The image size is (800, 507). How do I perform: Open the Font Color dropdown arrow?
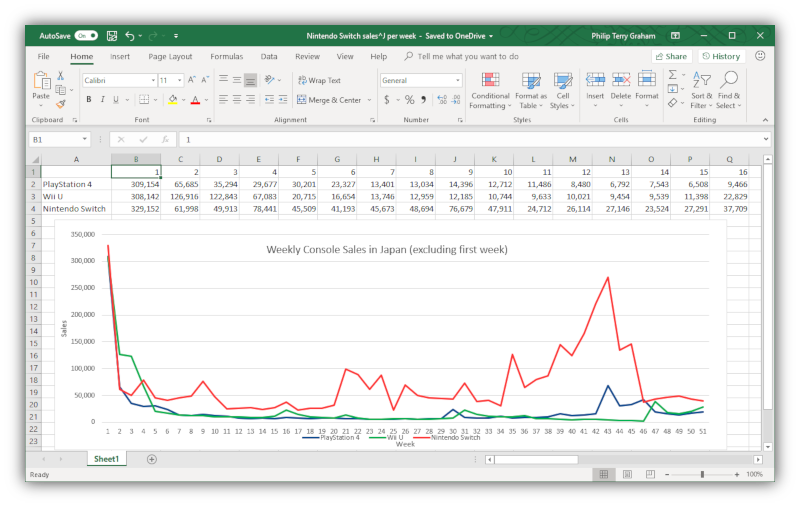click(x=207, y=100)
